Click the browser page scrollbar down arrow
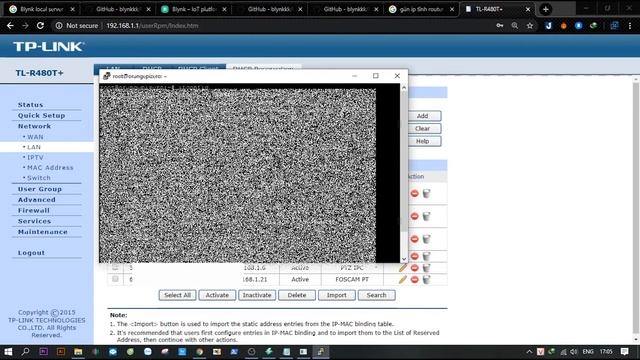 pyautogui.click(x=636, y=340)
